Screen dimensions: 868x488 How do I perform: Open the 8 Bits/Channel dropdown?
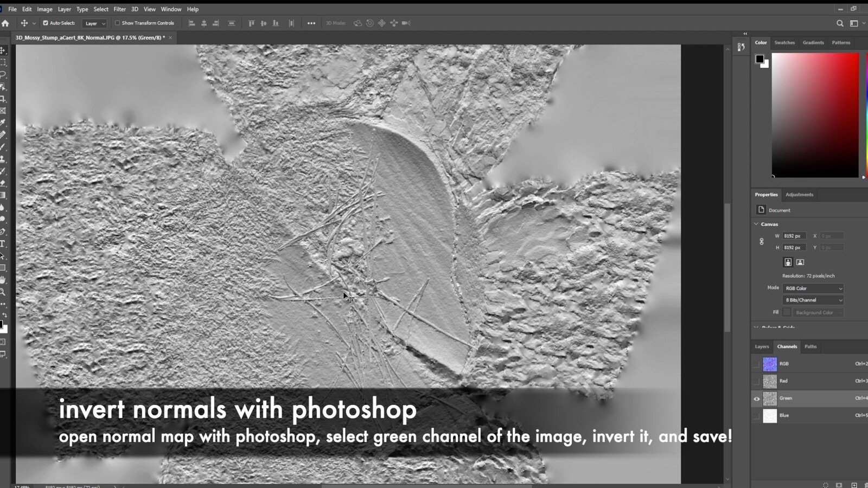(813, 300)
